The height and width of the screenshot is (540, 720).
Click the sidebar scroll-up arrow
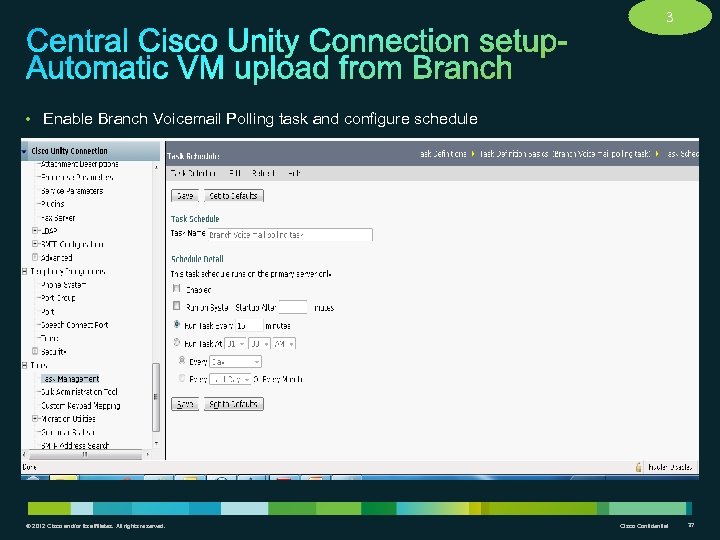point(156,167)
